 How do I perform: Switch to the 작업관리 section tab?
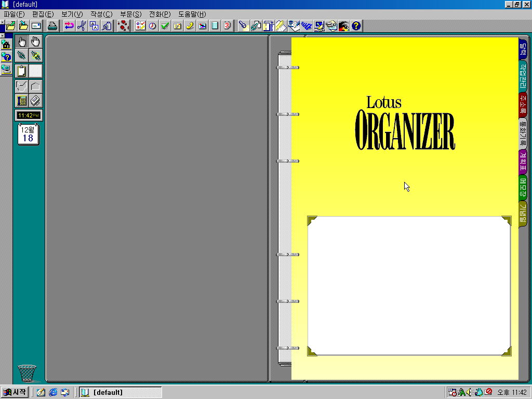click(x=523, y=76)
